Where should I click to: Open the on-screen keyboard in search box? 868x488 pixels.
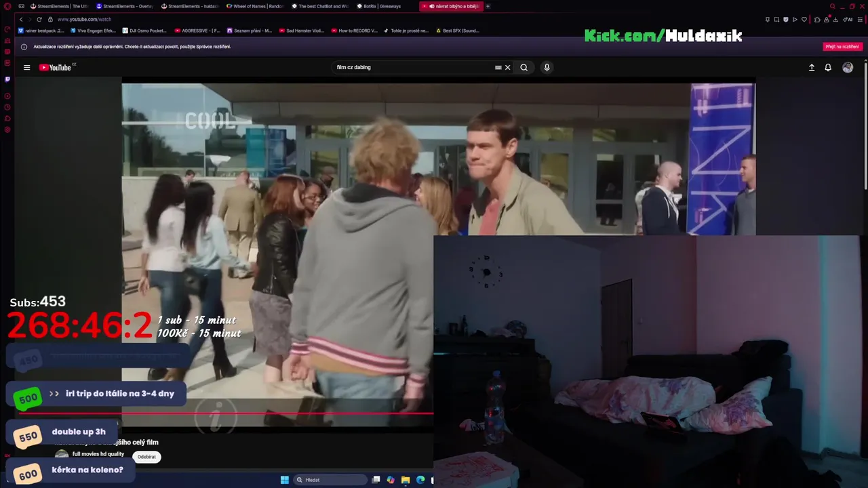tap(498, 67)
